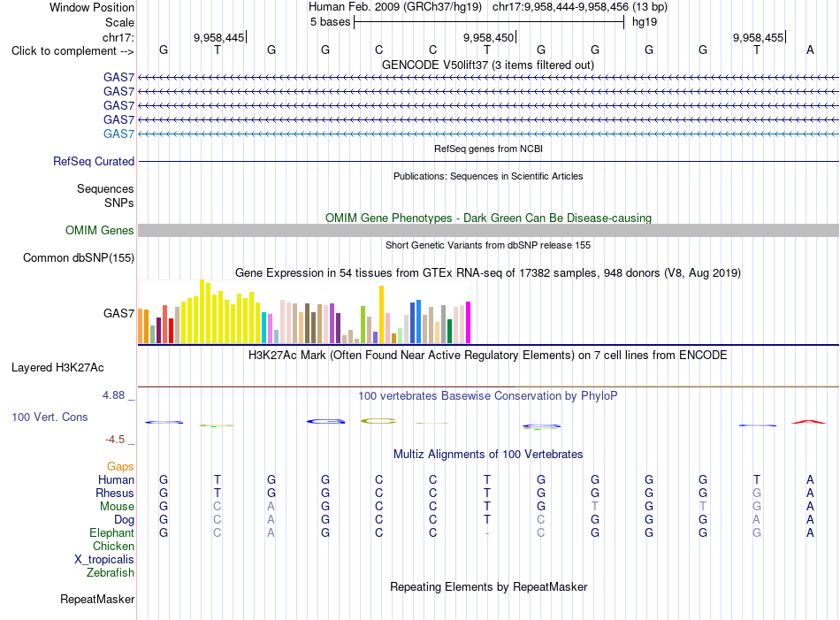Click the Elephant alignment row label
Screen dimensions: 840x620
point(112,532)
